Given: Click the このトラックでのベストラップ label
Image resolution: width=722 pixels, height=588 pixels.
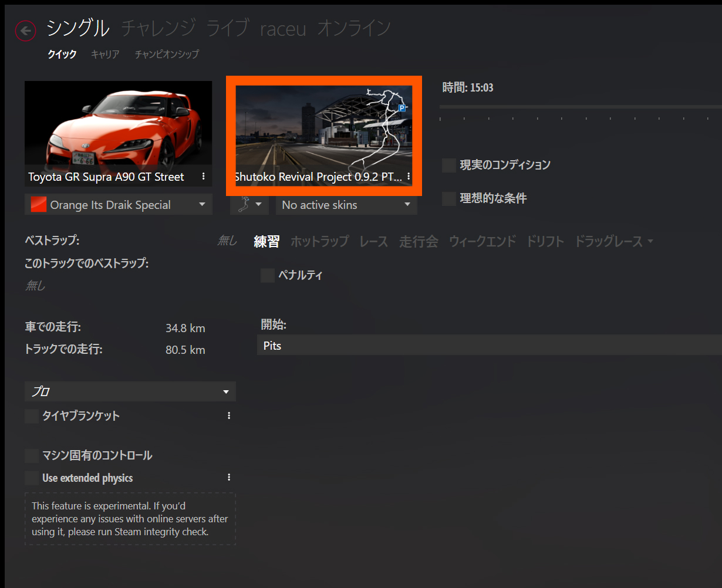Looking at the screenshot, I should (87, 263).
